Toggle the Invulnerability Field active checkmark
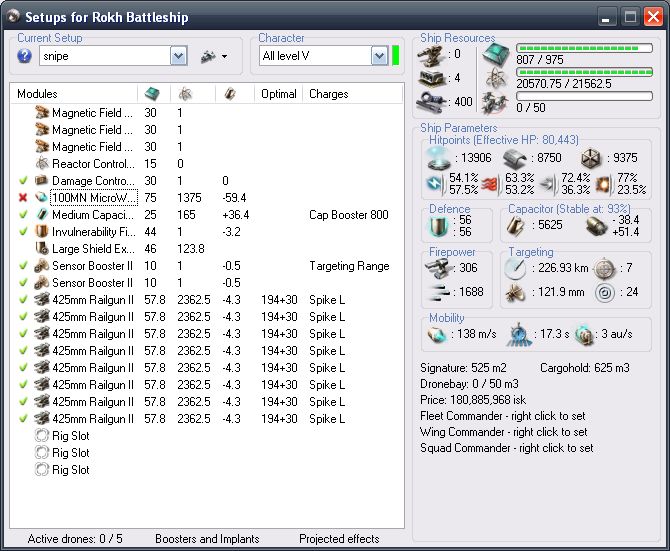The image size is (670, 551). 22,232
